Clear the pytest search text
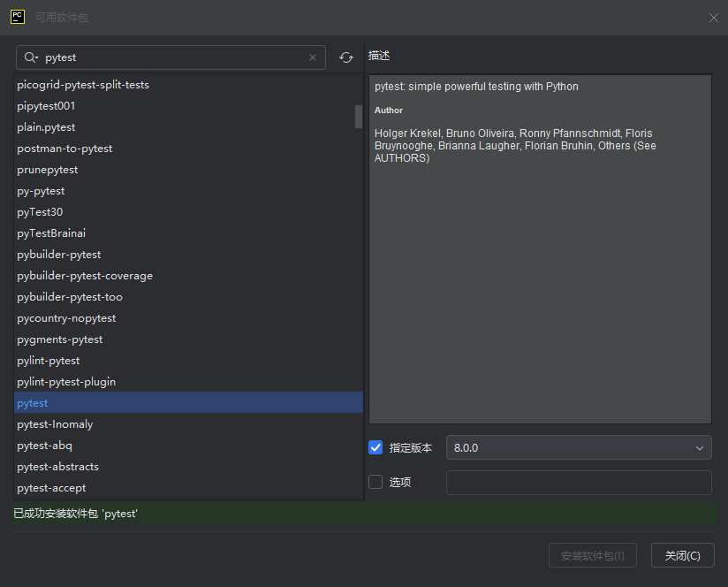This screenshot has width=728, height=587. (x=313, y=57)
